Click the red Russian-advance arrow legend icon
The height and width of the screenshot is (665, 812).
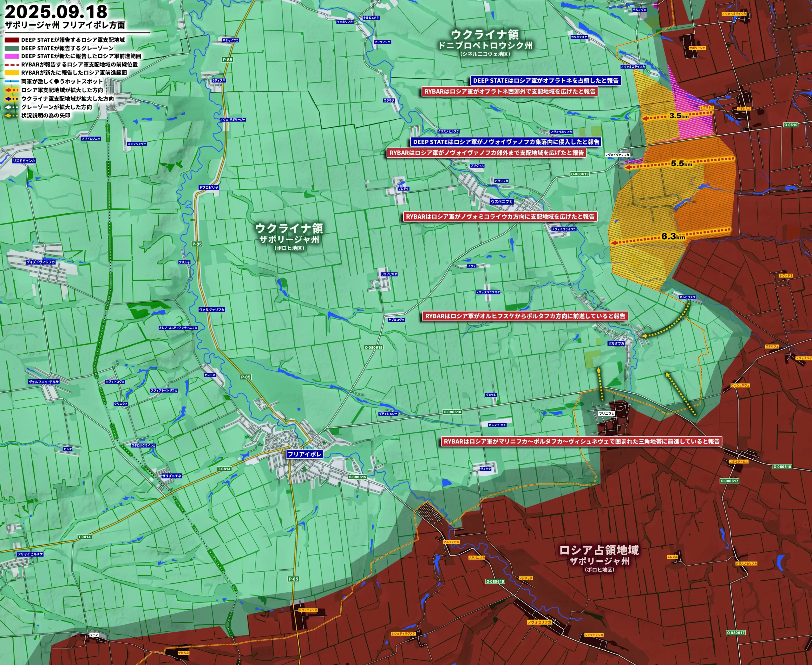coord(11,90)
